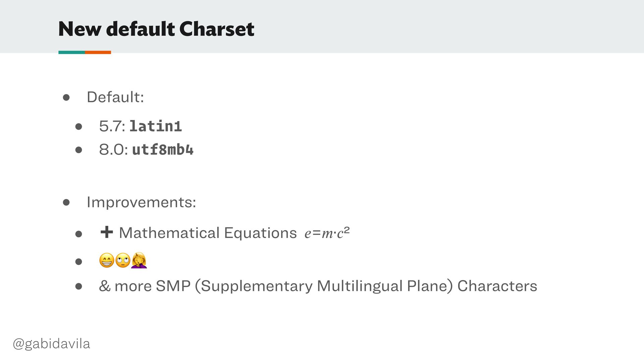Viewport: 644px width, 362px height.
Task: Click the heavy plus sign symbol
Action: (x=107, y=232)
